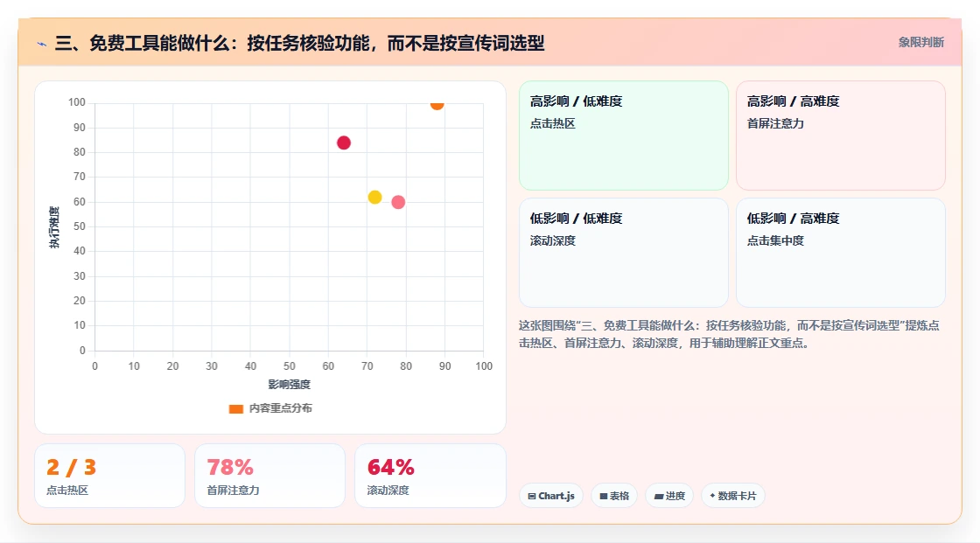This screenshot has width=980, height=543.
Task: Click the 点击热区 label under 2 / 3
Action: coord(66,491)
